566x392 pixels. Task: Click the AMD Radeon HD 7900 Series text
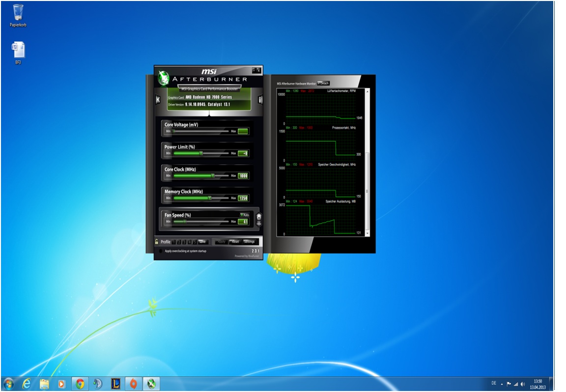click(209, 97)
